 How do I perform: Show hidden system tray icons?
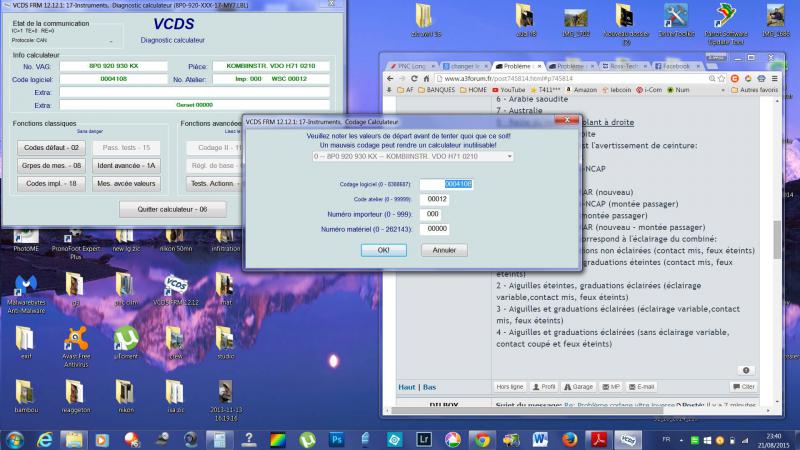[x=681, y=440]
